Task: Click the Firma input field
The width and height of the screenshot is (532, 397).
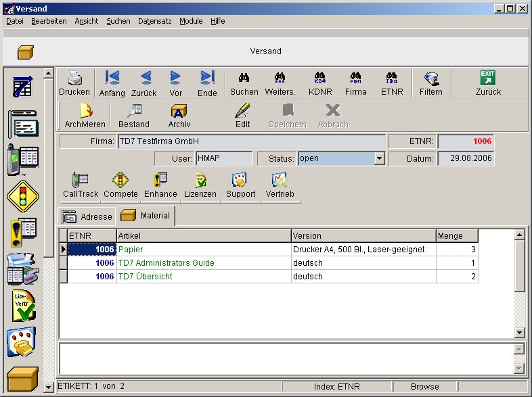Action: pos(250,141)
